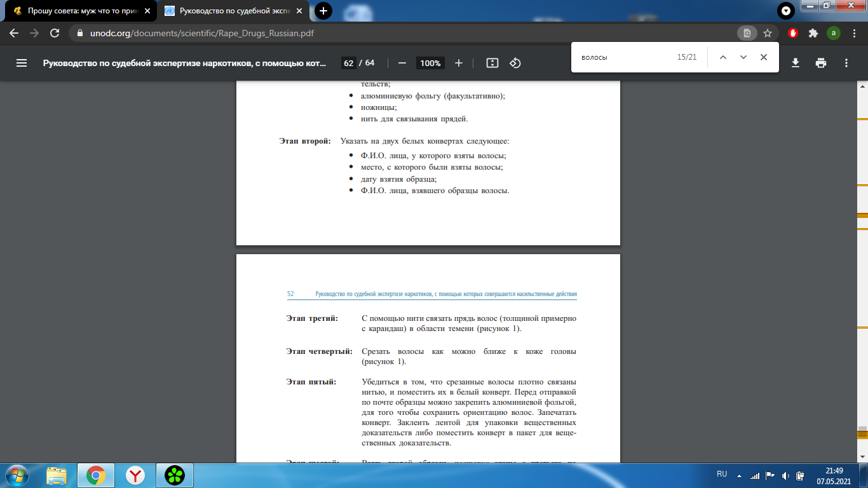Click the zoom out minus button
The image size is (868, 488).
pyautogui.click(x=402, y=63)
